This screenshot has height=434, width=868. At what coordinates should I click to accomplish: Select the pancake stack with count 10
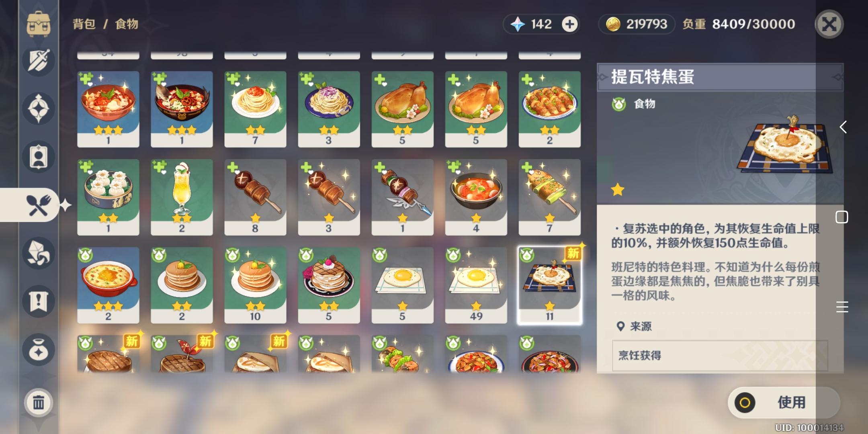(255, 285)
